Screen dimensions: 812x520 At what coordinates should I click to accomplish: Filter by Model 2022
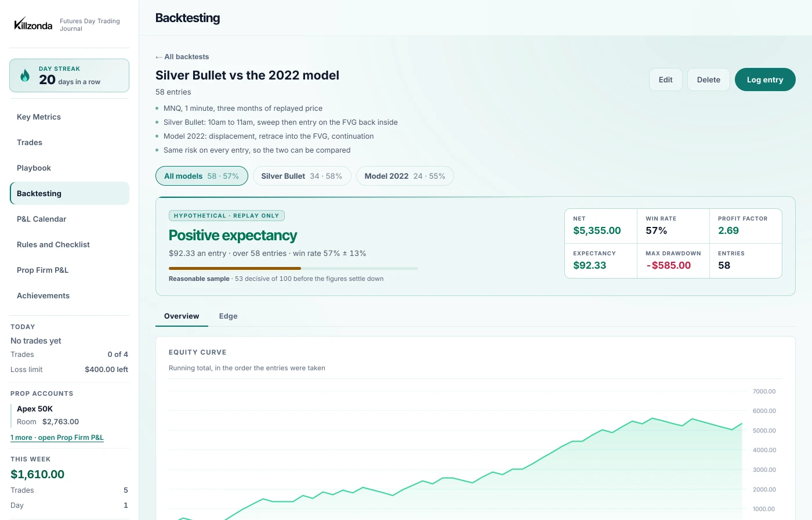coord(405,176)
